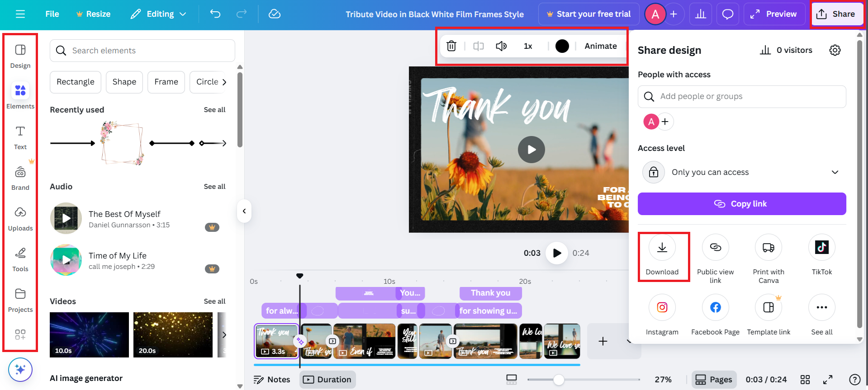The image size is (868, 390).
Task: Click the Preview button
Action: [774, 14]
